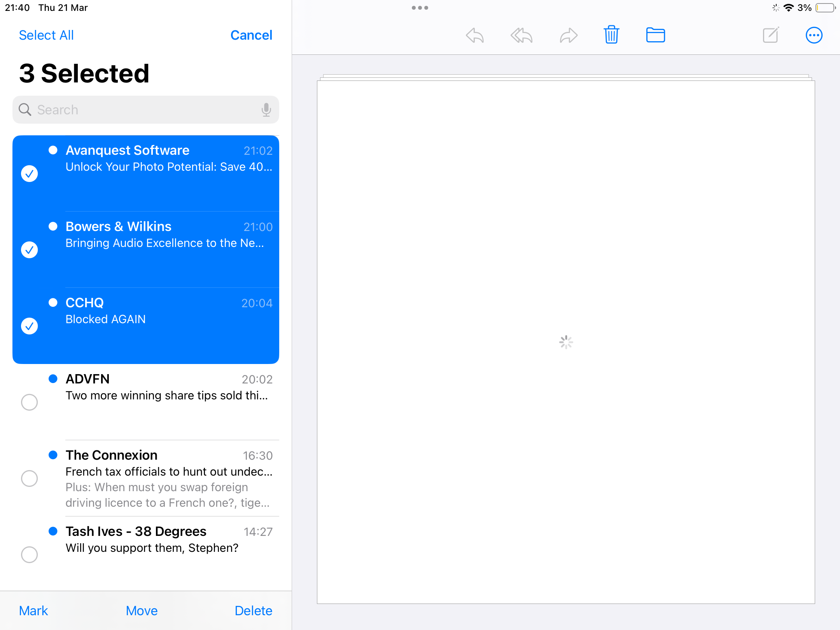Tap the loading message preview page
The image size is (840, 630).
566,342
